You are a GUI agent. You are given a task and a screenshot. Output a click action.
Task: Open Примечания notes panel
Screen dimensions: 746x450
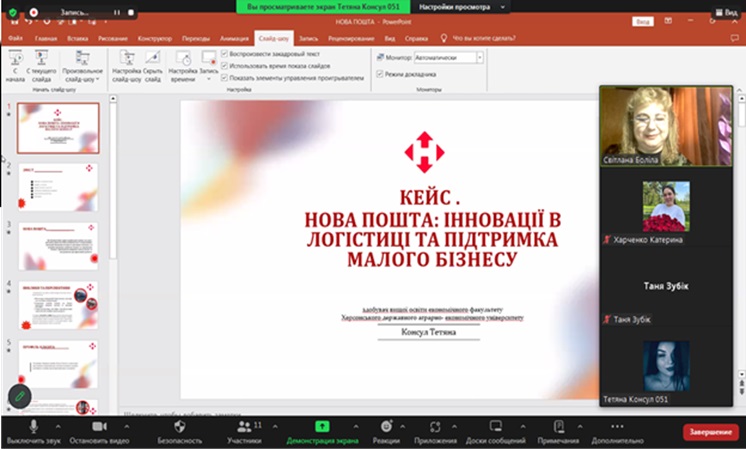click(558, 432)
